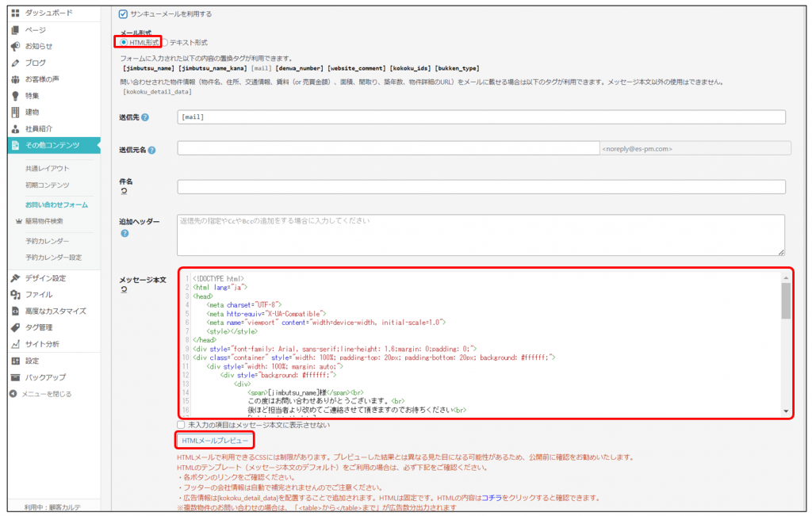Toggle the サンキューメールを利用する checkbox

123,13
